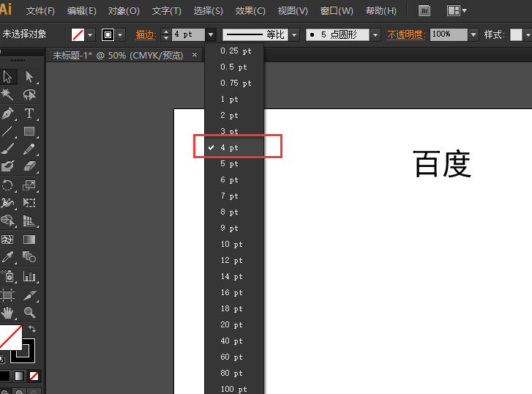532x394 pixels.
Task: Select the Symbol Sprayer tool
Action: 7,276
